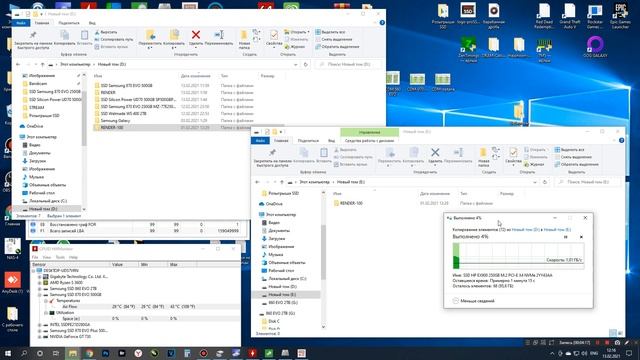Select the Samsung Galaxy folder in the D: window
Viewport: 640px width, 360px height.
[115, 120]
